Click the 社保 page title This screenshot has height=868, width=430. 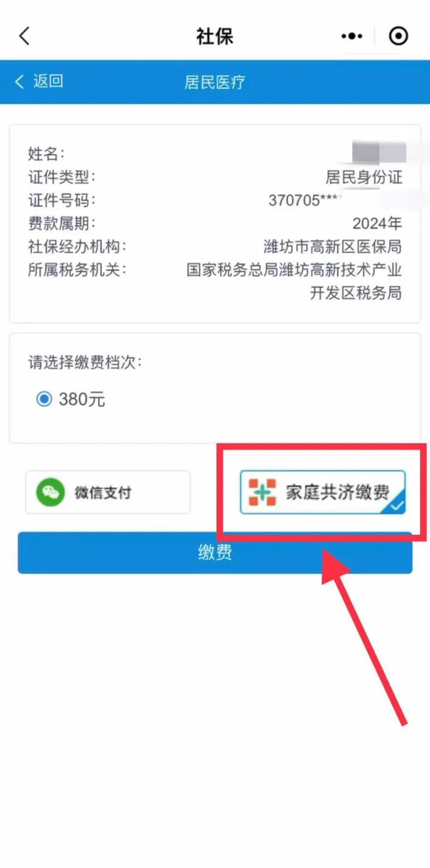click(215, 36)
